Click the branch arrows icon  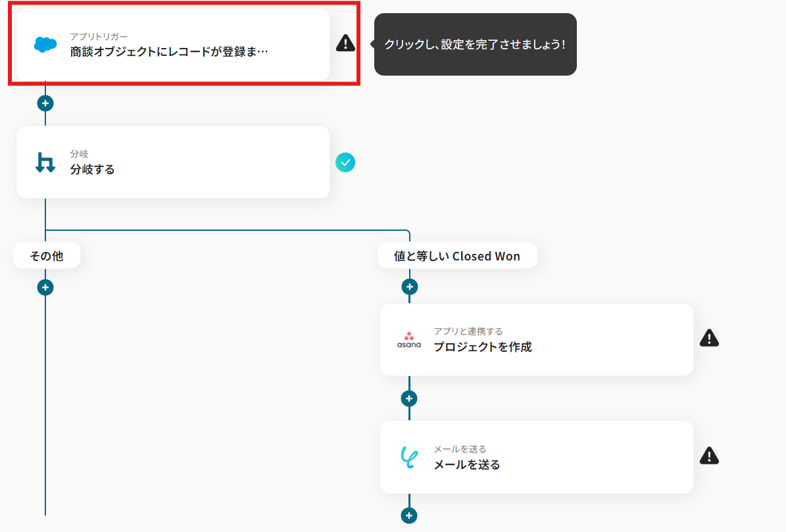click(45, 162)
